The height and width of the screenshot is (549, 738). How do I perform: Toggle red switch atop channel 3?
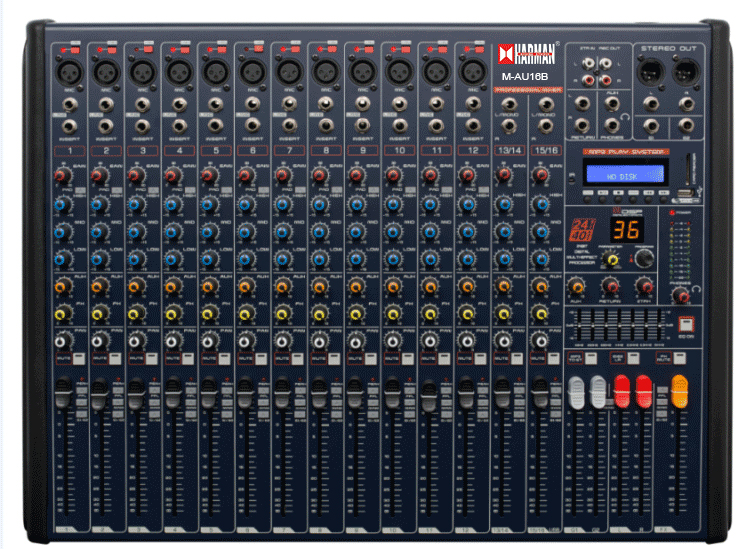click(x=147, y=49)
